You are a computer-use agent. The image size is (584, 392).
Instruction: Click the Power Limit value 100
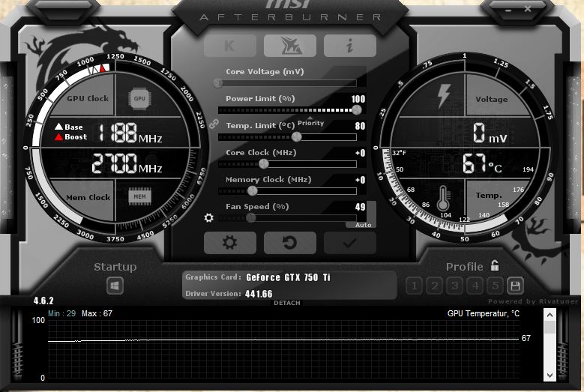(358, 99)
